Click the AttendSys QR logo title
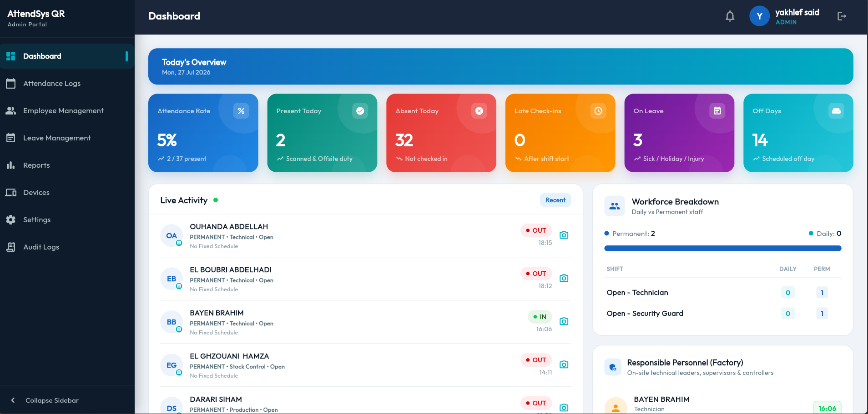868x414 pixels. [x=36, y=14]
